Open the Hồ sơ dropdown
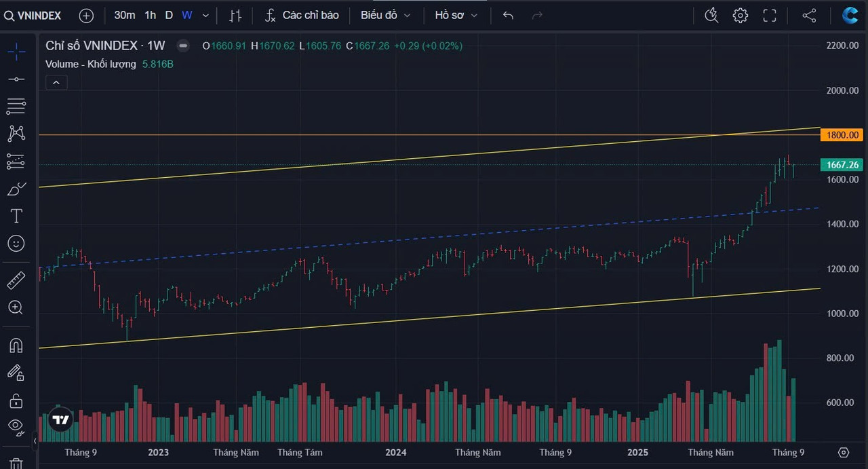This screenshot has height=469, width=868. point(456,15)
